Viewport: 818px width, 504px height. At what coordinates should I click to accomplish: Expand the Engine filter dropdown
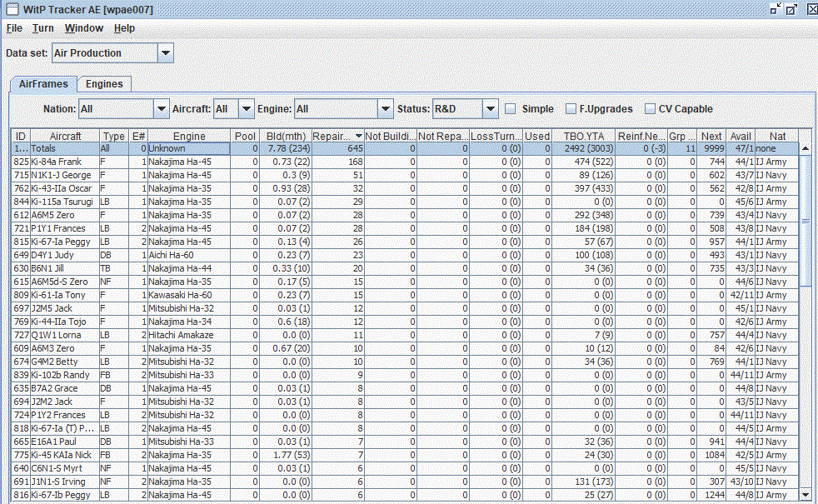[x=385, y=109]
